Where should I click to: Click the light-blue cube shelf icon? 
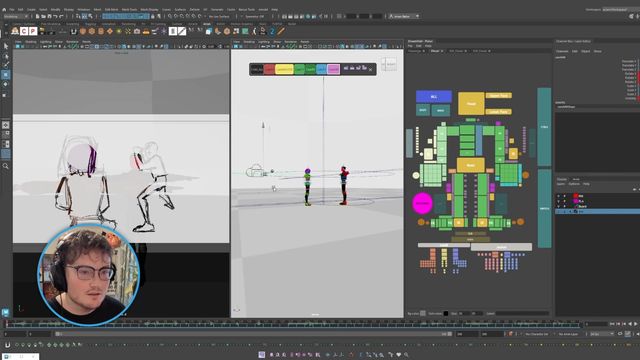(x=209, y=31)
